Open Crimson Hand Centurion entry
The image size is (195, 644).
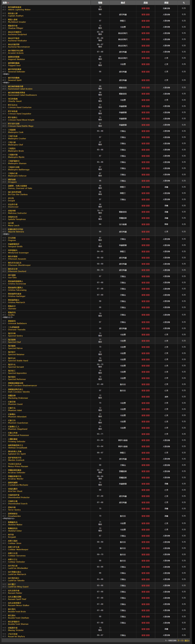click(20, 107)
